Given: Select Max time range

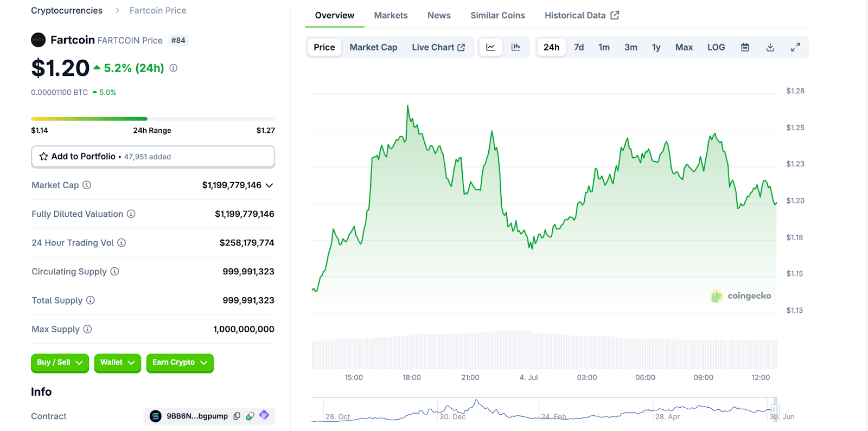Looking at the screenshot, I should [x=684, y=47].
